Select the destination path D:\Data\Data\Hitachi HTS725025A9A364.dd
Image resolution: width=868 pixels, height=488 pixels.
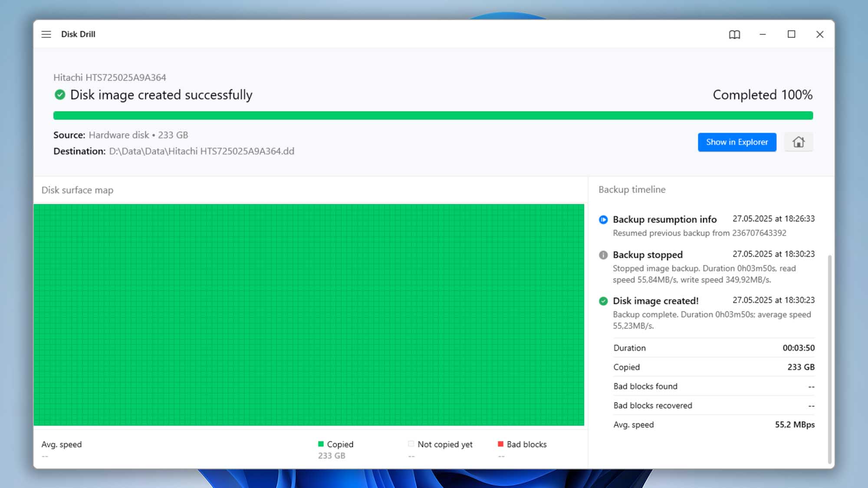201,151
